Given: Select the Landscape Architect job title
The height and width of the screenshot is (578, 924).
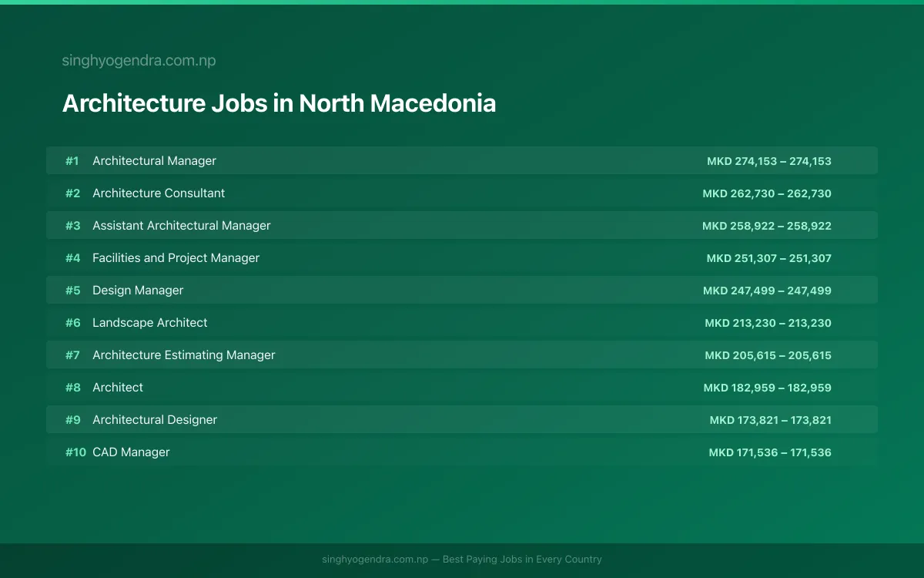Looking at the screenshot, I should pyautogui.click(x=150, y=323).
